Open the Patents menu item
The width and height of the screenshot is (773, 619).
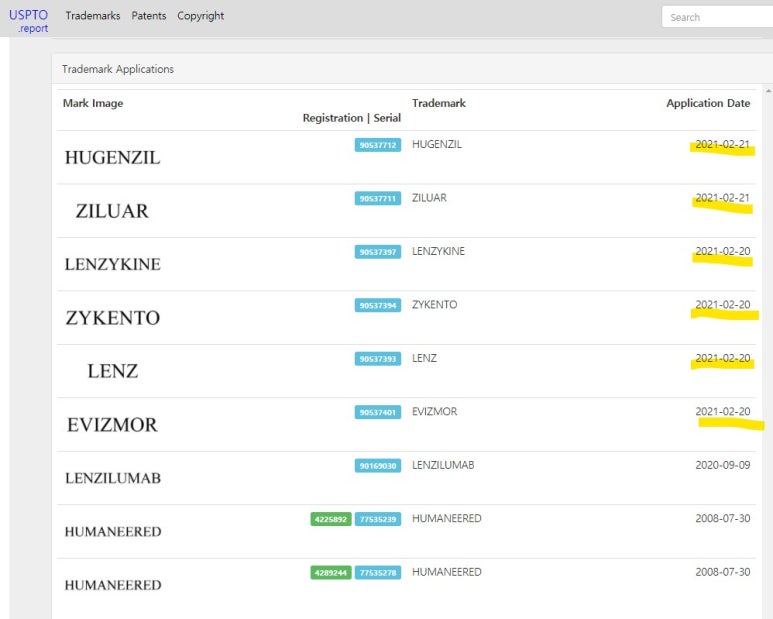149,16
